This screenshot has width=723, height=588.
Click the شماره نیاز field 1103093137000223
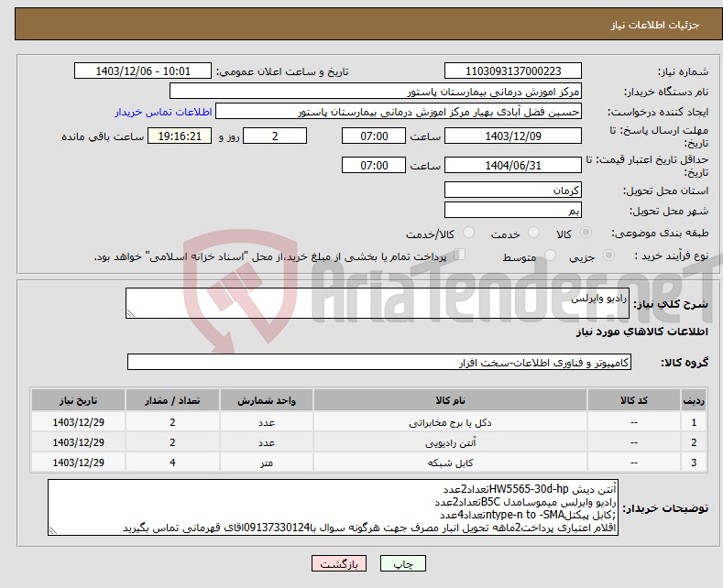click(513, 71)
